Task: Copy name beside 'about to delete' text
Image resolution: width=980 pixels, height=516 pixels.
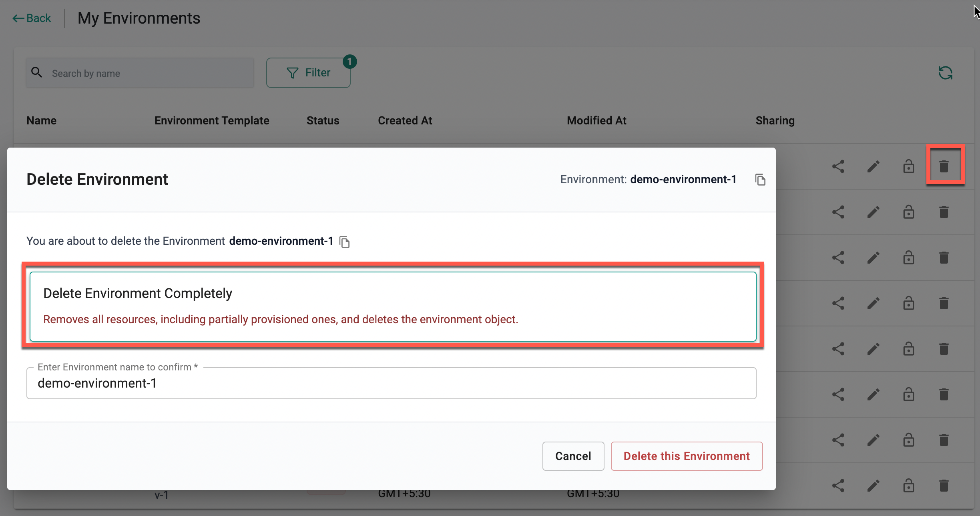Action: coord(344,242)
